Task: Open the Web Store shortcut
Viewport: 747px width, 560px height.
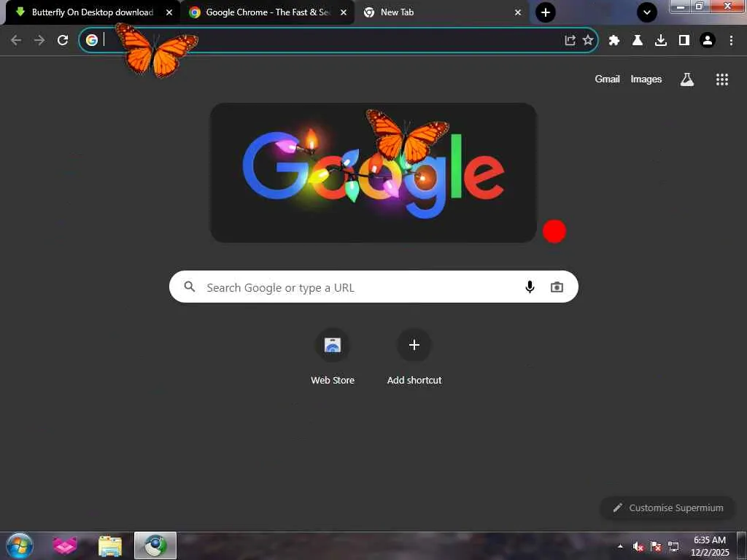Action: tap(333, 356)
